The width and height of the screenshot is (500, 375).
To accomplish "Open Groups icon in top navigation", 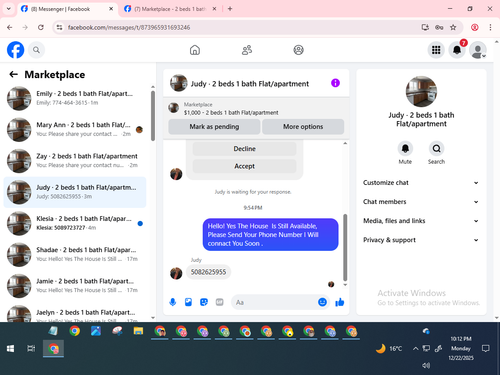I will (x=298, y=50).
